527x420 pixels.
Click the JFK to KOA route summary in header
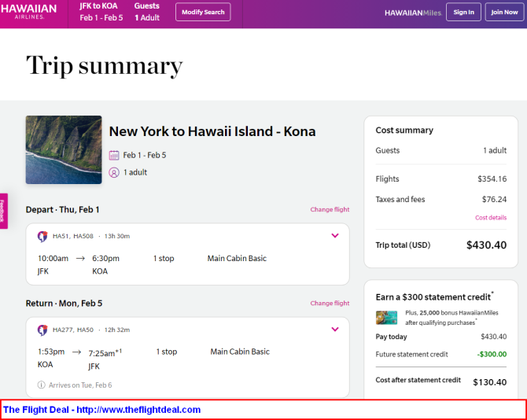click(x=101, y=12)
